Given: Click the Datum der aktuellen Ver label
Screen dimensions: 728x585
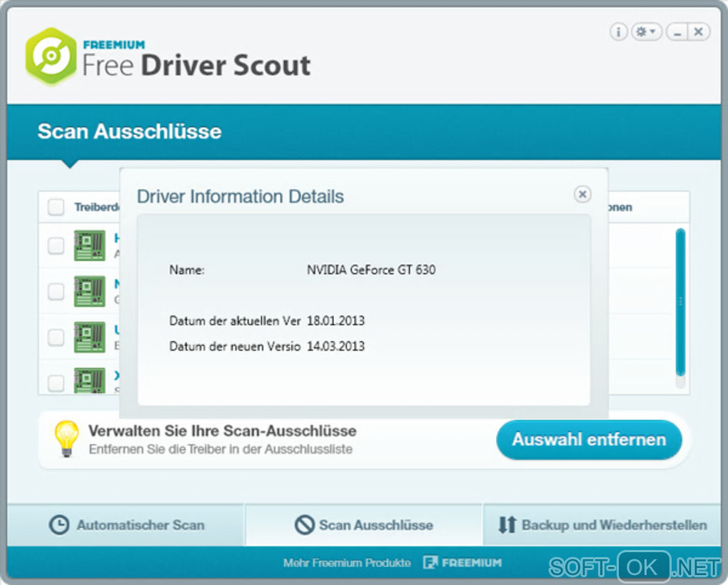Looking at the screenshot, I should [x=235, y=321].
